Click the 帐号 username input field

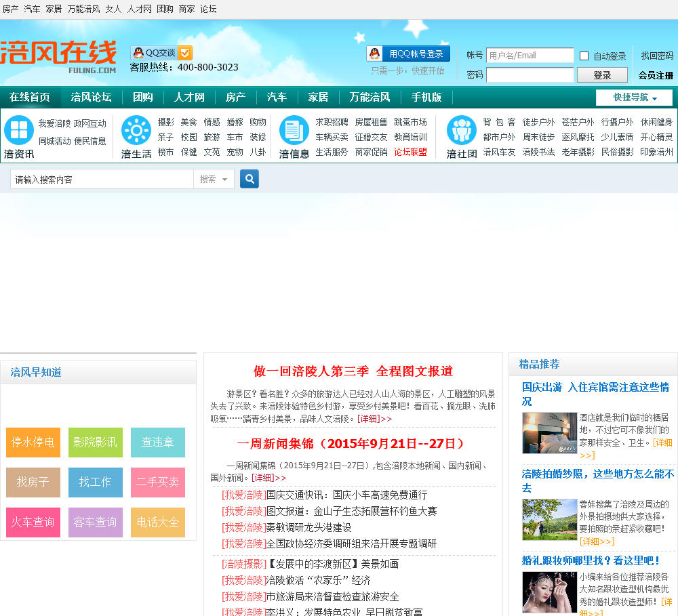(x=530, y=56)
